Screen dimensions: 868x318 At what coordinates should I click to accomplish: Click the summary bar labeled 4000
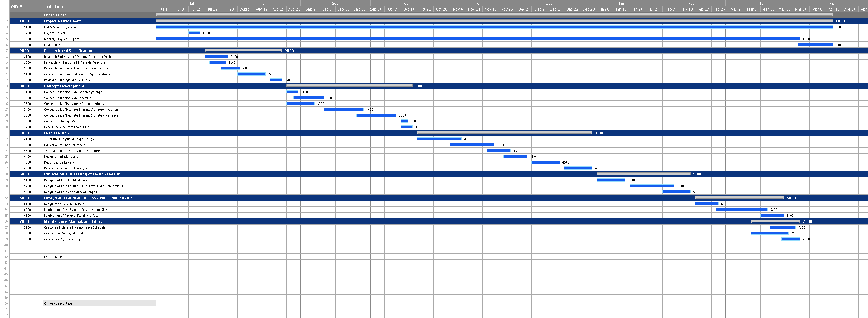[505, 133]
